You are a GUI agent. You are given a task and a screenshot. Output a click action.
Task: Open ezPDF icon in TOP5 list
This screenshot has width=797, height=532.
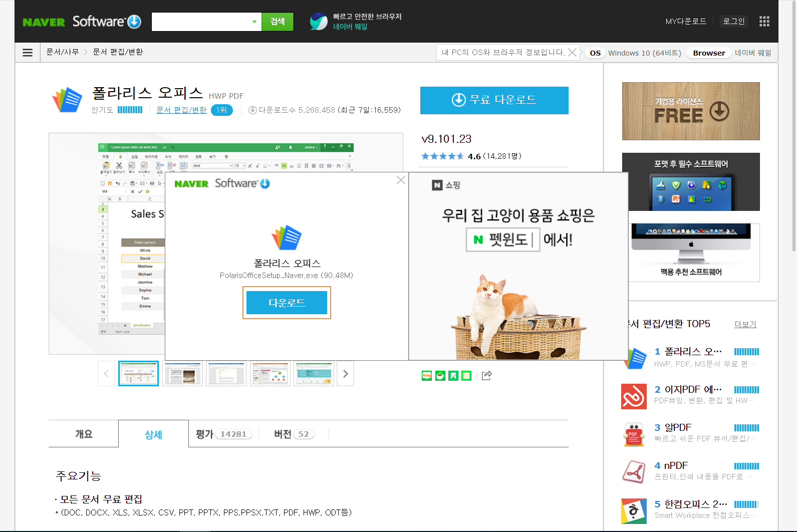pyautogui.click(x=634, y=396)
